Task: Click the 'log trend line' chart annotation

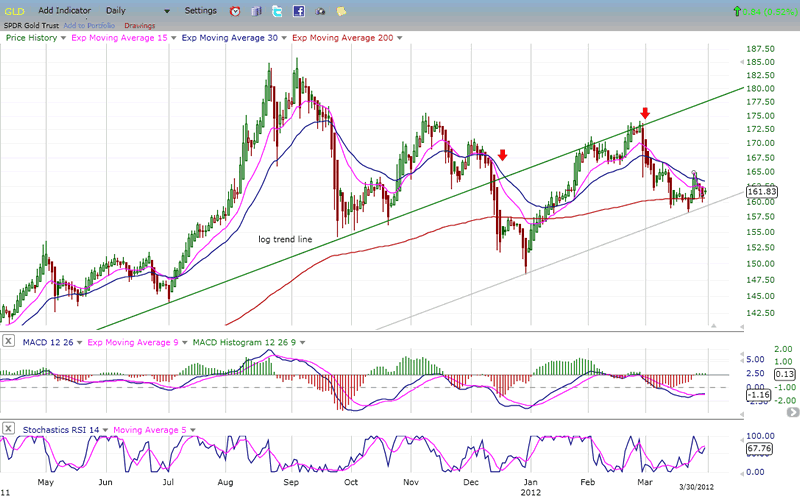Action: (x=285, y=239)
